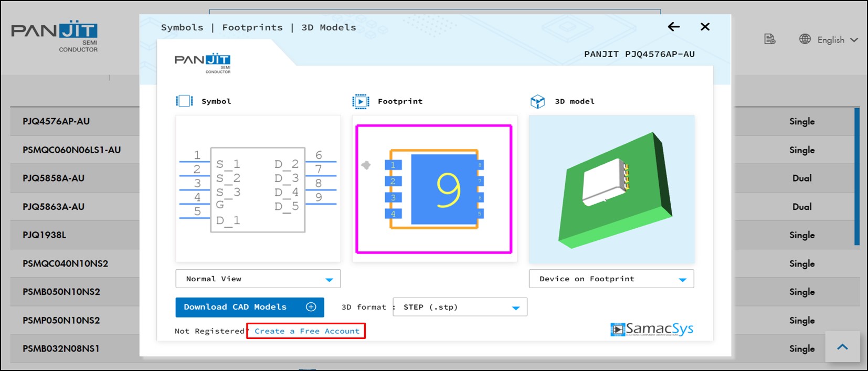The image size is (868, 371).
Task: Click the PANJIT PJQ4576AP-AU dialog title
Action: click(x=639, y=54)
